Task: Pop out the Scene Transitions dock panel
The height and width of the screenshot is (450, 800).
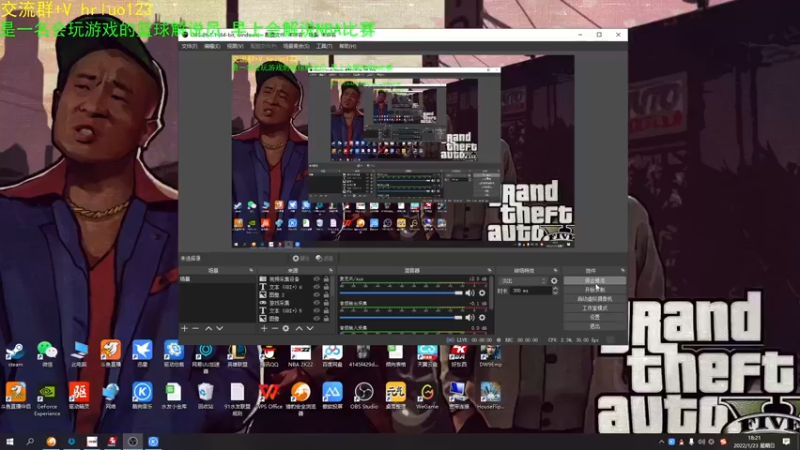Action: (x=556, y=270)
